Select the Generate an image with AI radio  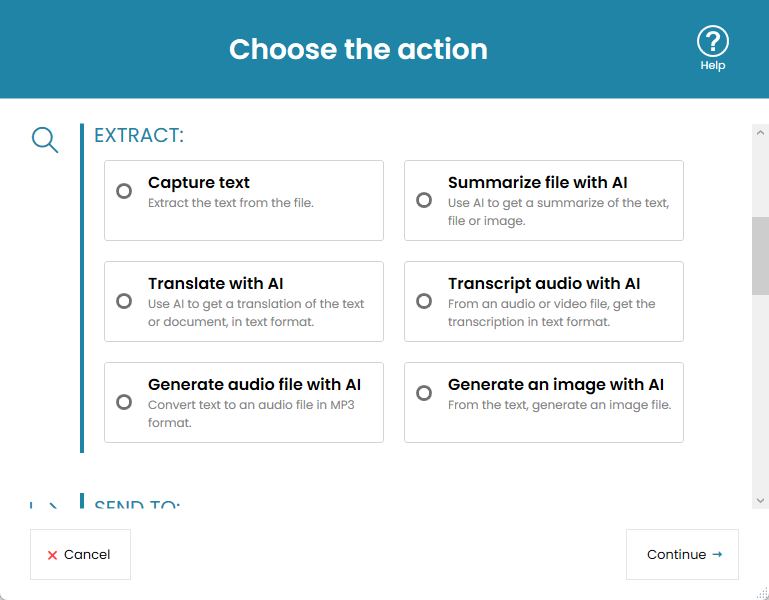pos(424,393)
